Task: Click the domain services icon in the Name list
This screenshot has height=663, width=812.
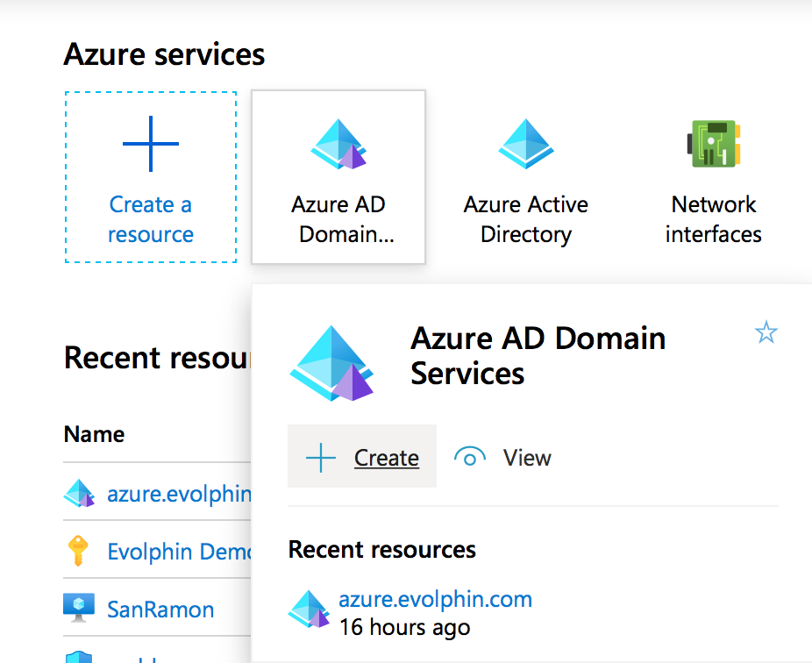Action: 79,493
